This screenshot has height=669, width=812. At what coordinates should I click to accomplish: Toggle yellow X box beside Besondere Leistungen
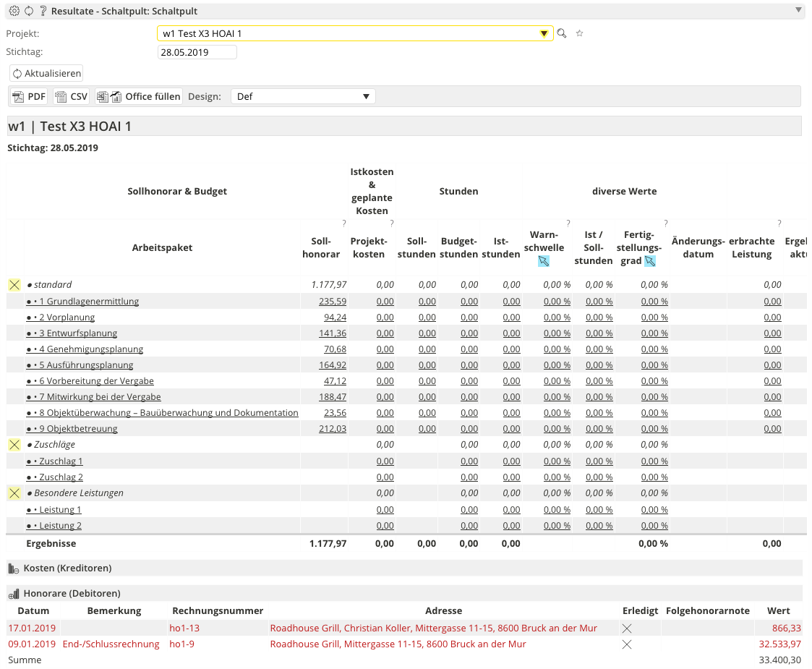[14, 493]
